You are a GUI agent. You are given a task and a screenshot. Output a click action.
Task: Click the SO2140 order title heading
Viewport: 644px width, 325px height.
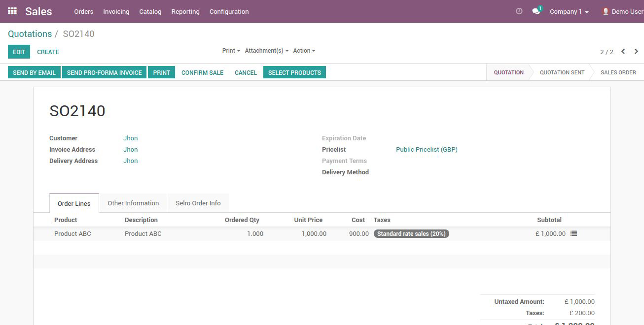tap(77, 111)
